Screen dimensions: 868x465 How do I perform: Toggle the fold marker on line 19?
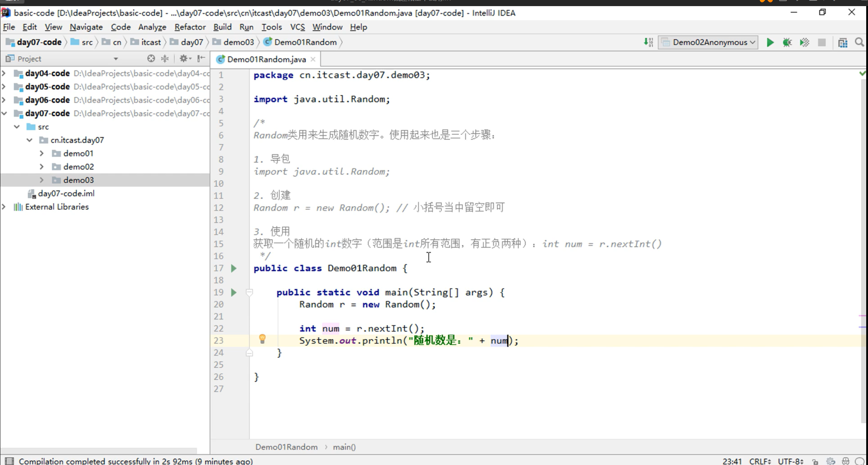(x=249, y=292)
